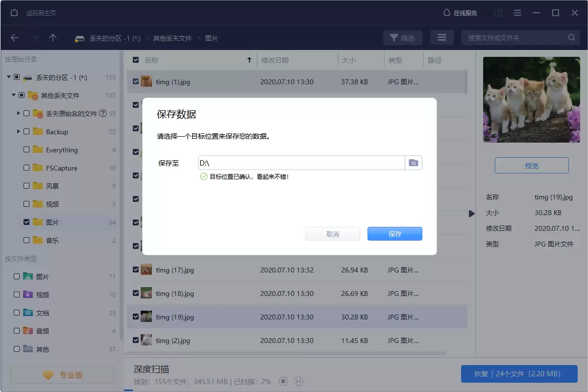Click the home icon to return to main page
The image size is (588, 392).
(x=14, y=13)
